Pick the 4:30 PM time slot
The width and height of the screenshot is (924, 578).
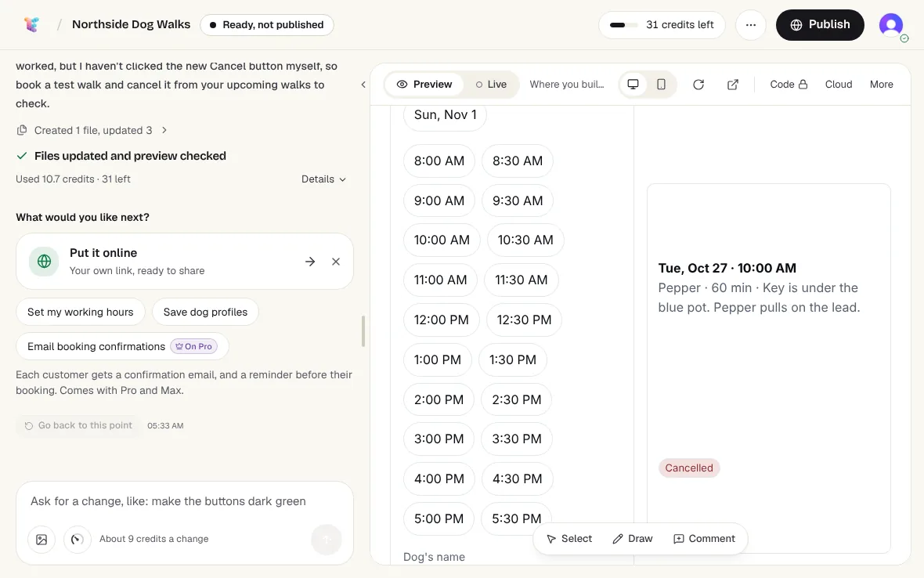(517, 479)
